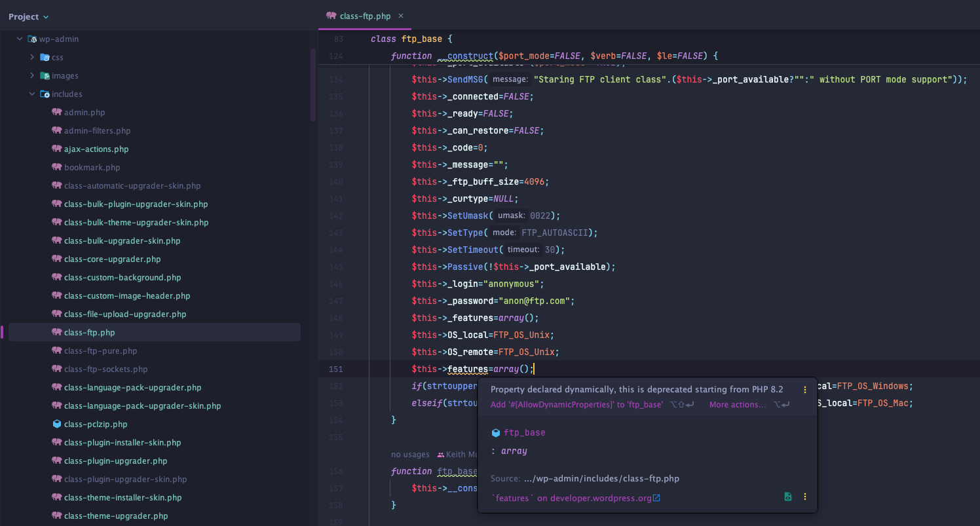Expand the images folder
This screenshot has width=980, height=526.
coord(32,75)
